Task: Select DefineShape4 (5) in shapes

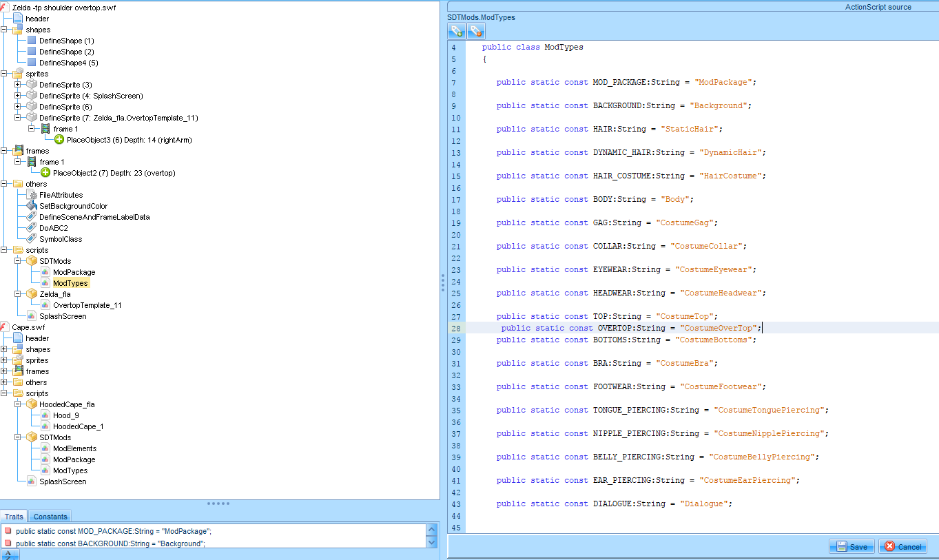Action: coord(68,63)
